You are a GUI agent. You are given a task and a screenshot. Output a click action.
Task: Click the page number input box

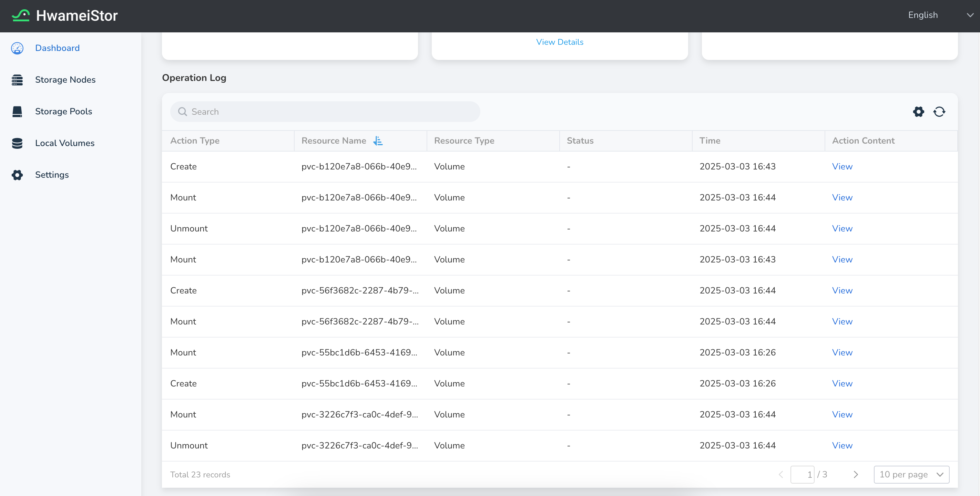pyautogui.click(x=802, y=475)
